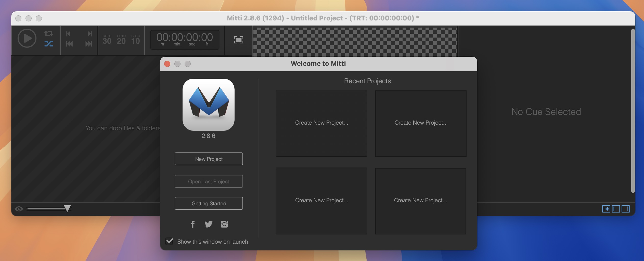Screen dimensions: 644x261
Task: Select the top-right Create New Project card
Action: click(421, 123)
